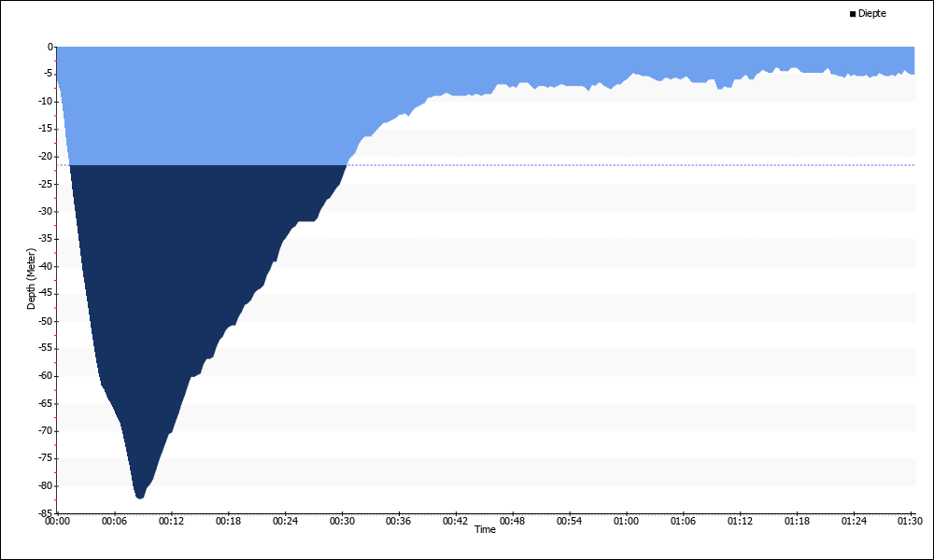The image size is (934, 560).
Task: Click the -60 depth axis label
Action: pos(46,375)
